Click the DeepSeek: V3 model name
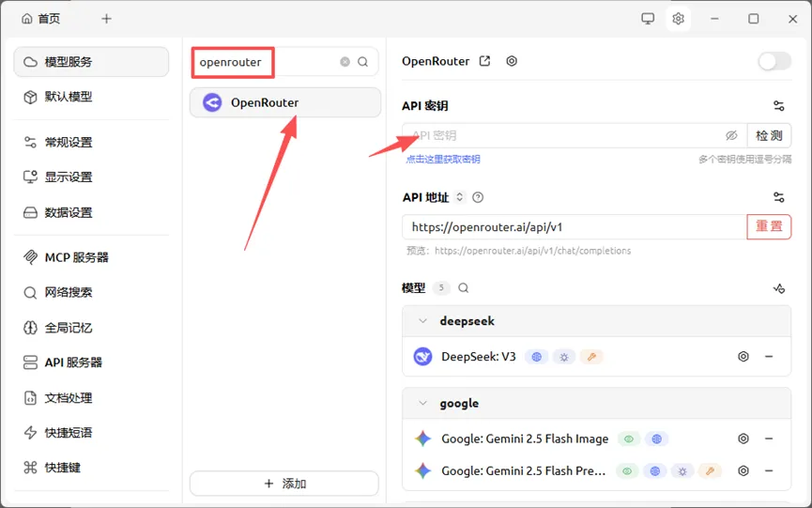 [x=479, y=357]
